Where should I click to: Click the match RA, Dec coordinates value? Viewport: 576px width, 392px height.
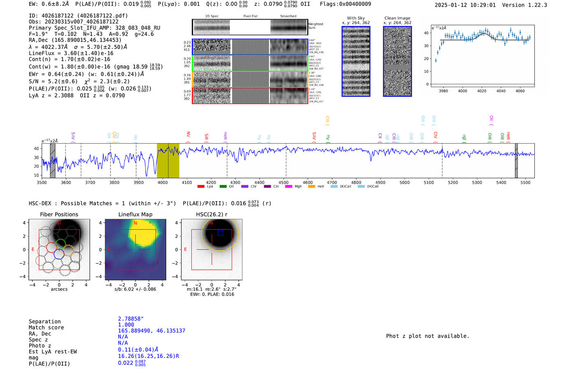(x=151, y=331)
